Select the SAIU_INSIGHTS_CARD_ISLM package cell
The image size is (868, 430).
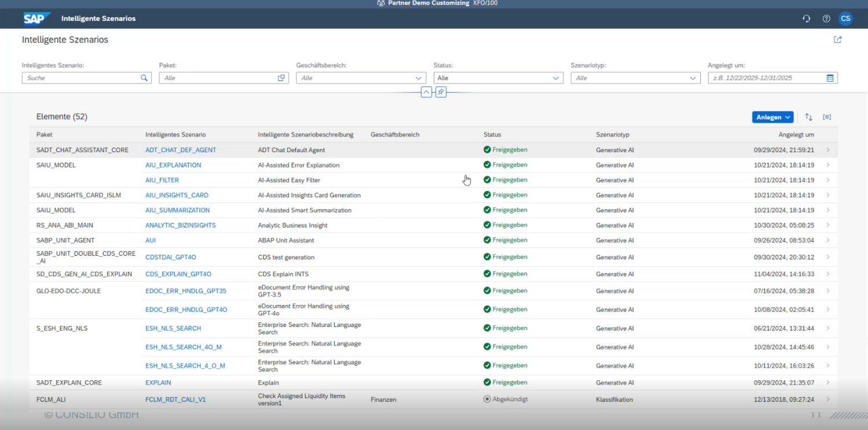(79, 195)
